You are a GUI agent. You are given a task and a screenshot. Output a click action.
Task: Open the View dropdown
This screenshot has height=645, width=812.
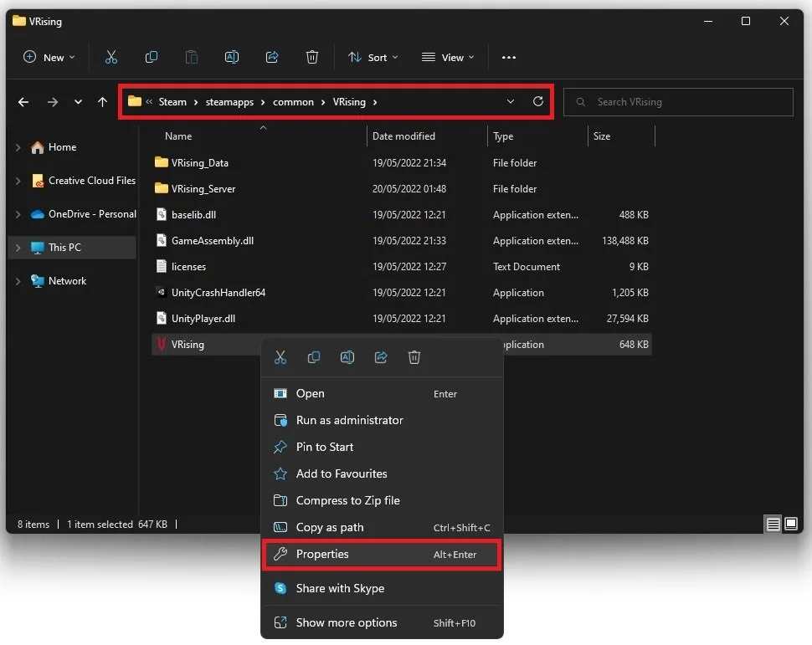(x=448, y=57)
